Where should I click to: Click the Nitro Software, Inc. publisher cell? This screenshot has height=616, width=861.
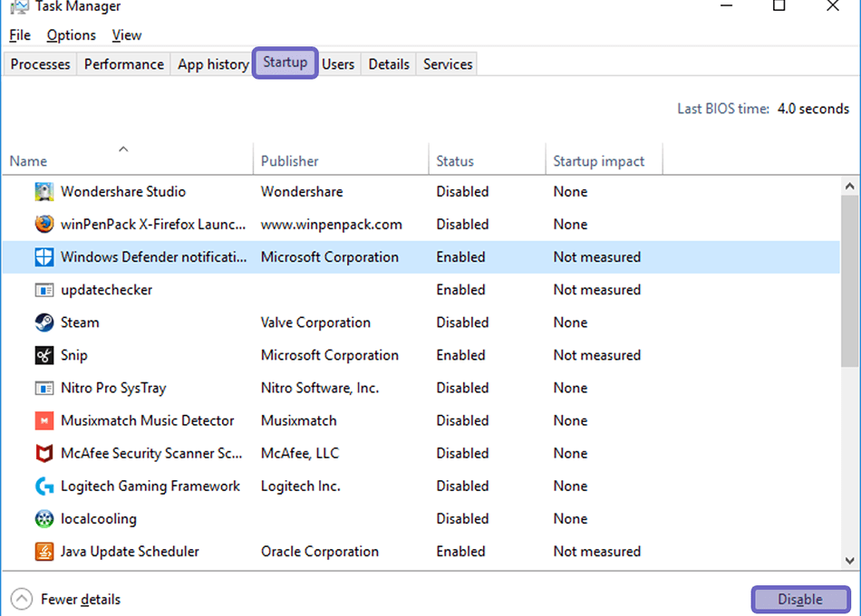[x=320, y=388]
